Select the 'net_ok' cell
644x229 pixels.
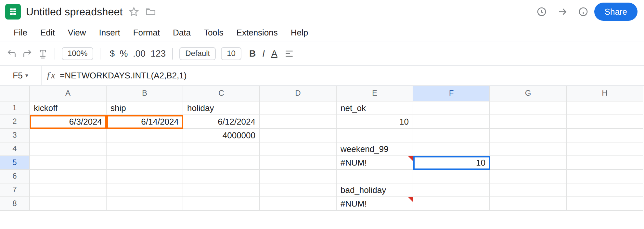(375, 108)
